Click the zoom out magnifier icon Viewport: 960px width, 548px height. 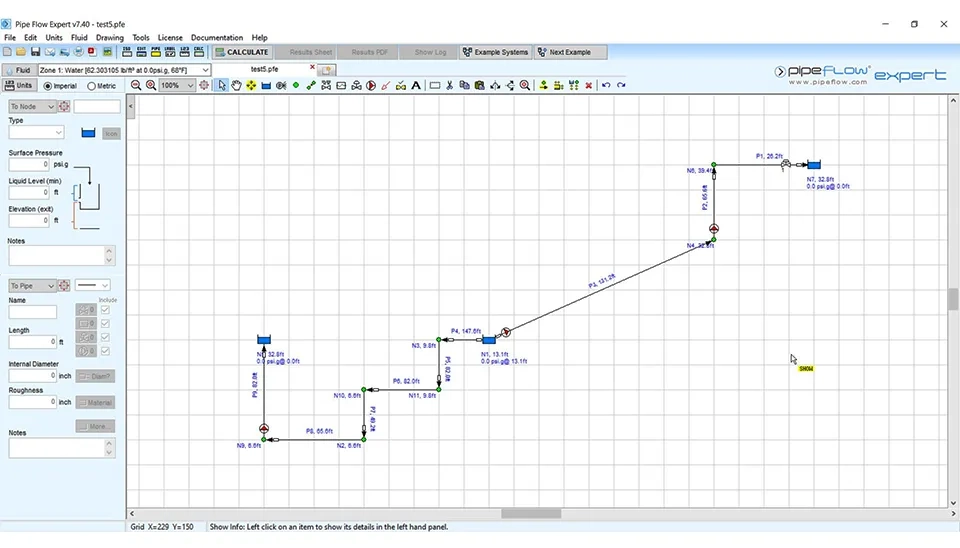tap(137, 86)
